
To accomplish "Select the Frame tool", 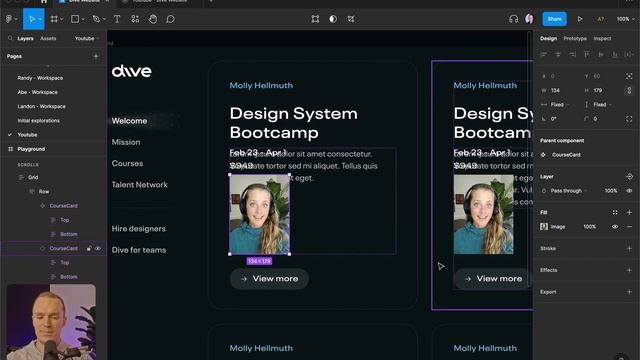I will tap(54, 19).
